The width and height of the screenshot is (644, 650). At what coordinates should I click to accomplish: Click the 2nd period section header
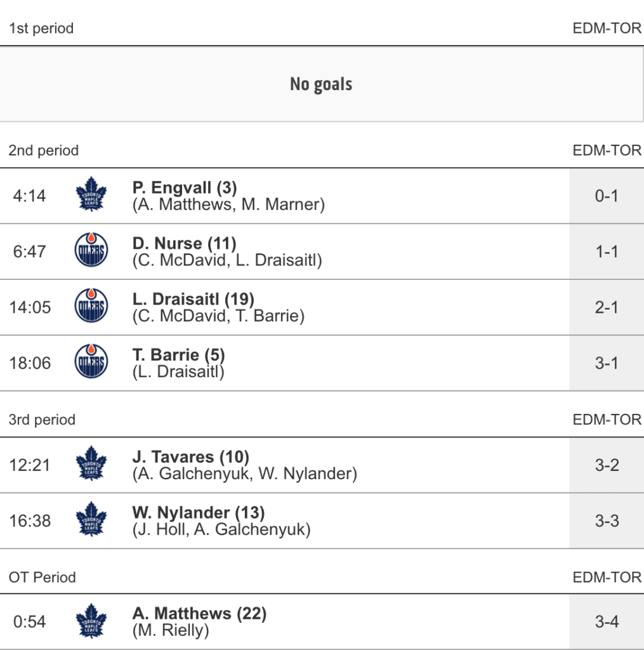(x=44, y=151)
